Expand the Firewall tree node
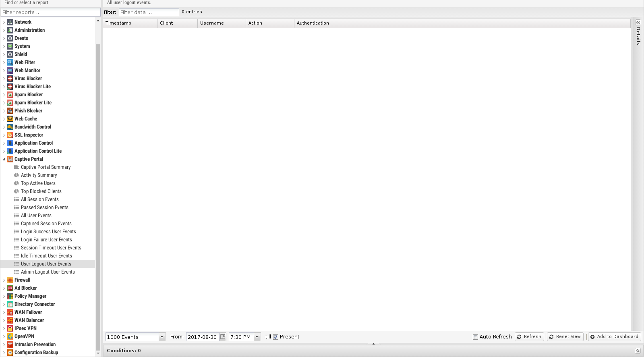Viewport: 644px width, 357px height. (x=4, y=280)
